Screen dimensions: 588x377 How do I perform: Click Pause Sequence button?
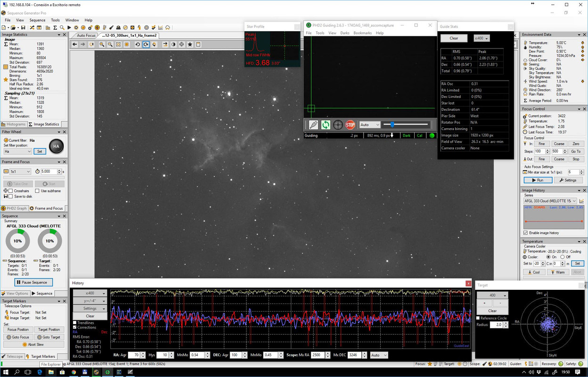tap(33, 282)
